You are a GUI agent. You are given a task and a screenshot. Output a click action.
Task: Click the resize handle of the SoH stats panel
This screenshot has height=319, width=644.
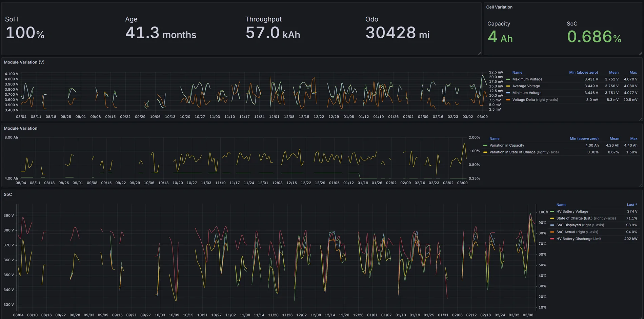(x=479, y=53)
